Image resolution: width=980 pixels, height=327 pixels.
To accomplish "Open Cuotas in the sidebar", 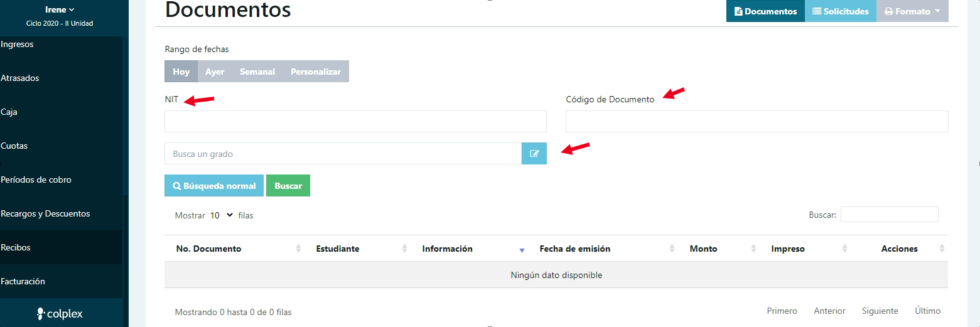I will (14, 146).
